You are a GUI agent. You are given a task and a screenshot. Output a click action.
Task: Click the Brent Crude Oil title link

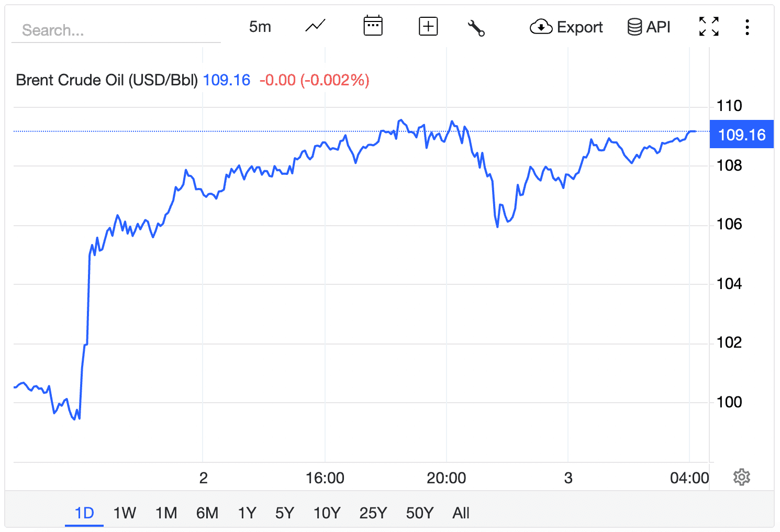106,80
